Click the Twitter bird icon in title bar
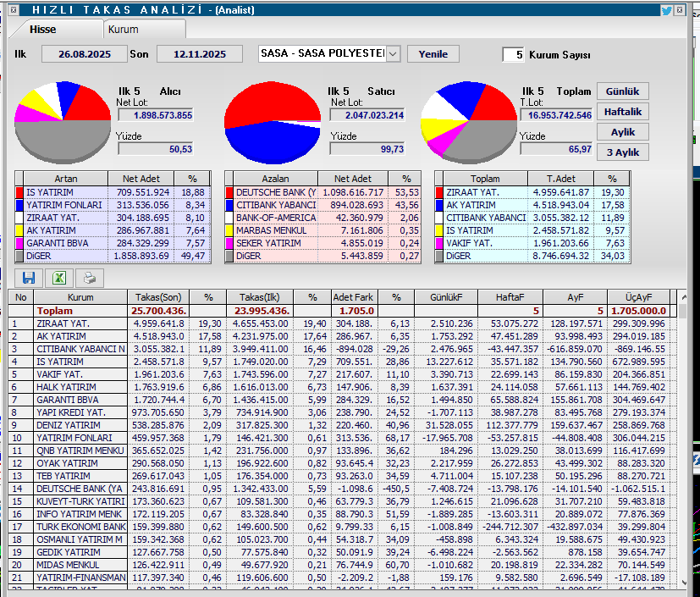 (x=666, y=10)
